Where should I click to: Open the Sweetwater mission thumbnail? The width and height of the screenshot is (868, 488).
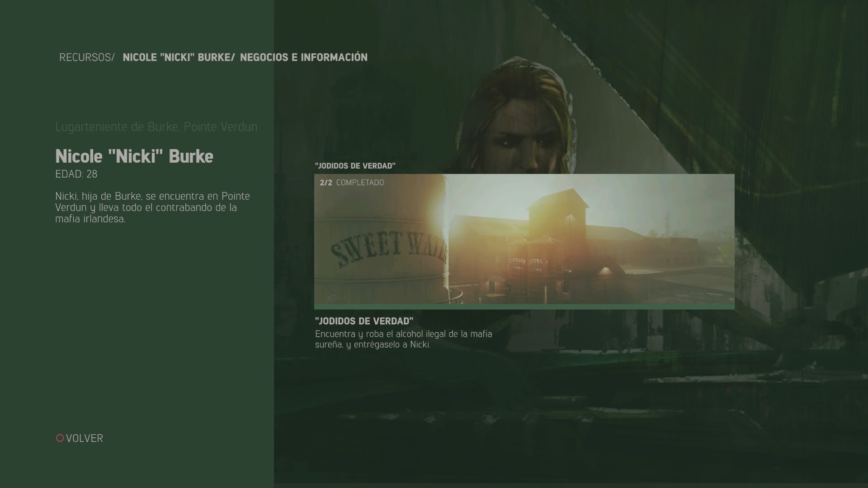(x=524, y=239)
